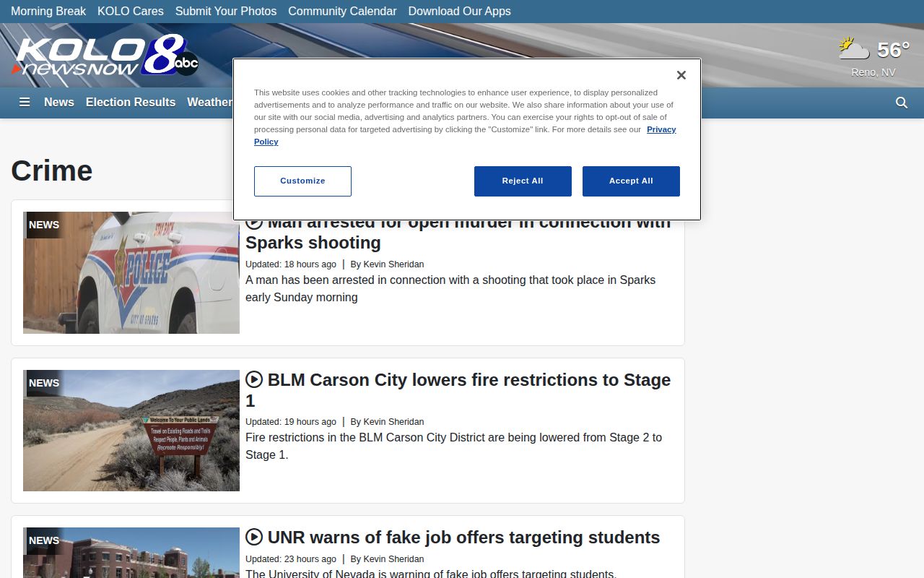Open the Community Calendar
924x578 pixels.
[x=342, y=12]
